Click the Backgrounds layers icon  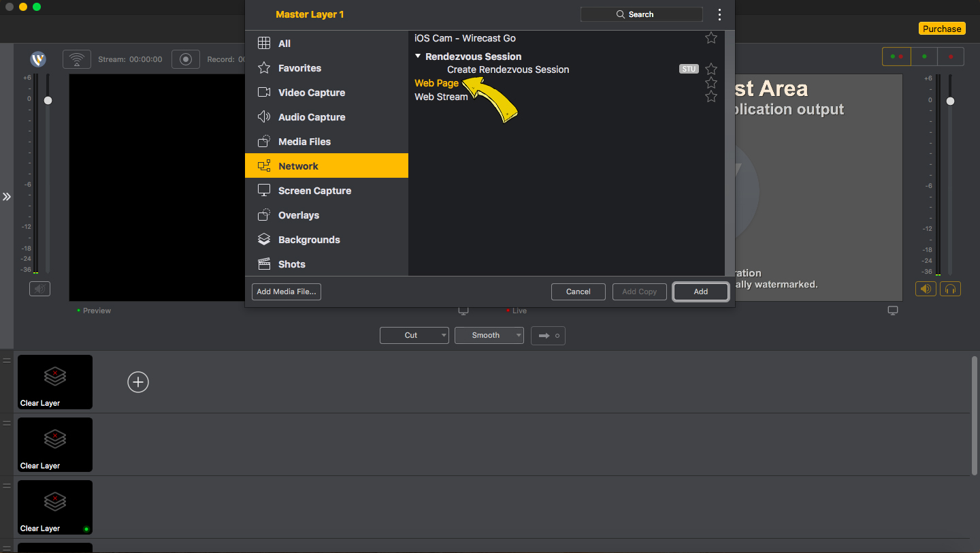point(264,240)
